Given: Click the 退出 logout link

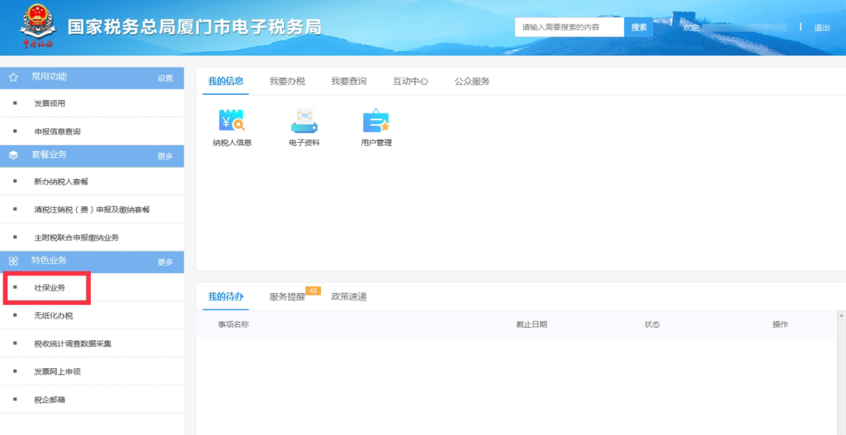Looking at the screenshot, I should (x=822, y=28).
